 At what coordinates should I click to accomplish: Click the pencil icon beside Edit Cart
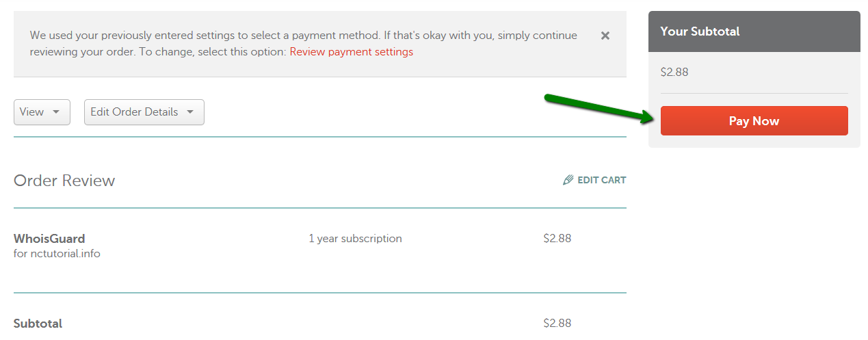[568, 181]
